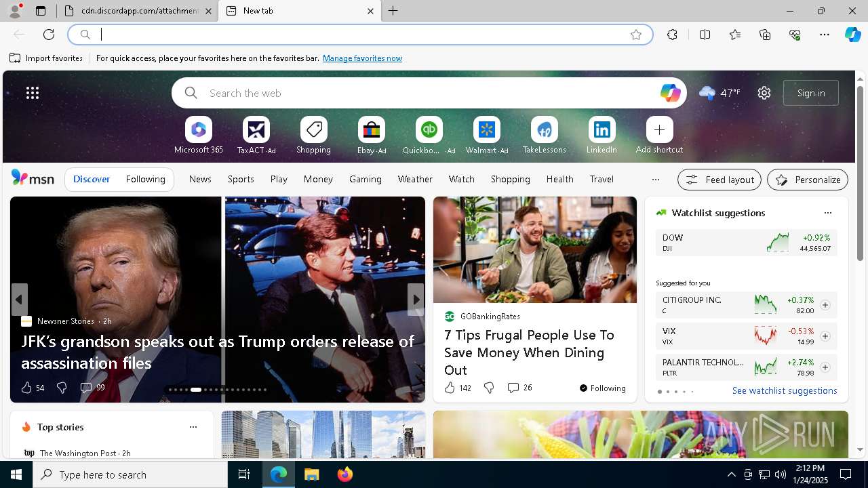Refresh the page
868x488 pixels.
[49, 35]
